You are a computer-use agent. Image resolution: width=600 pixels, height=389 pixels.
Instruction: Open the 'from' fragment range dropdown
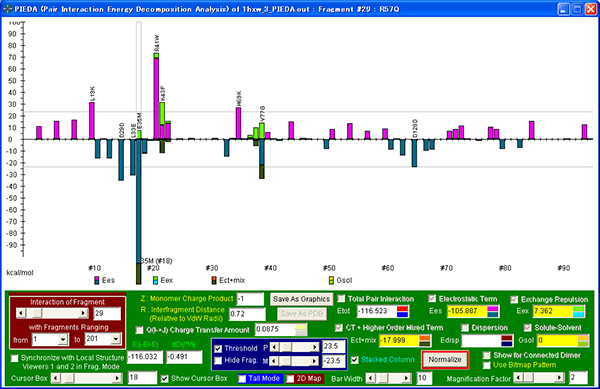[63, 339]
